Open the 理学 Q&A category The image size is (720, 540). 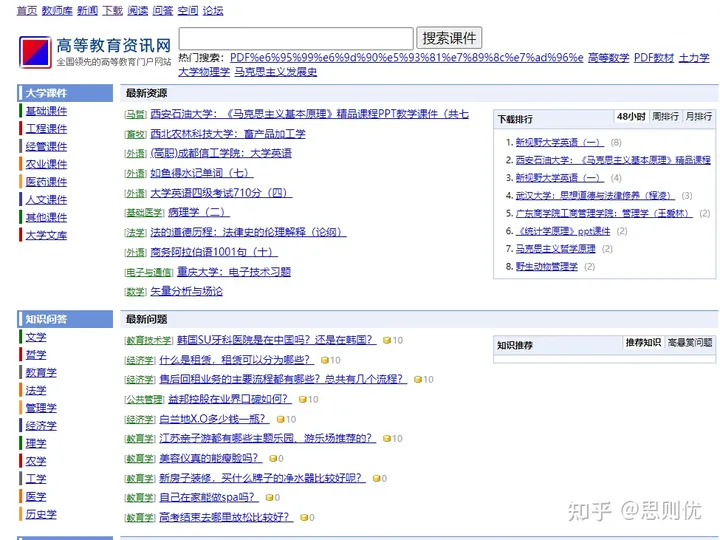tap(36, 444)
